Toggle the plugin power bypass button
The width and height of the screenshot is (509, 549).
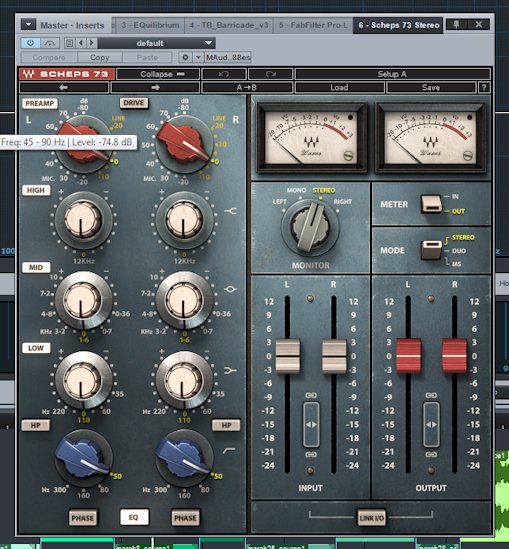[x=30, y=43]
